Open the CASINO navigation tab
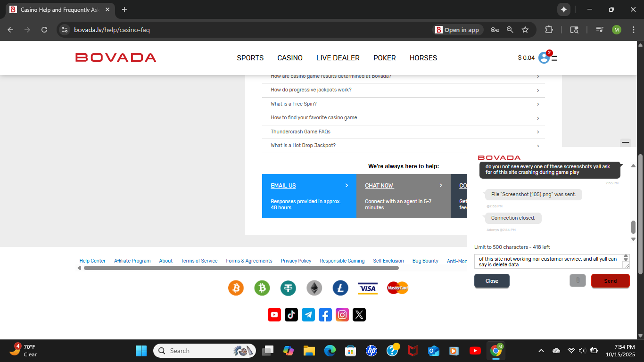The height and width of the screenshot is (362, 644). 290,58
